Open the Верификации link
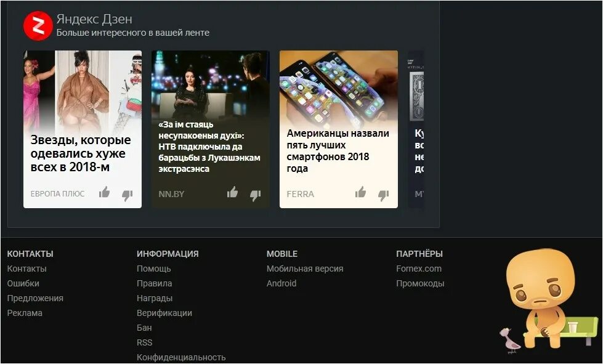 164,313
